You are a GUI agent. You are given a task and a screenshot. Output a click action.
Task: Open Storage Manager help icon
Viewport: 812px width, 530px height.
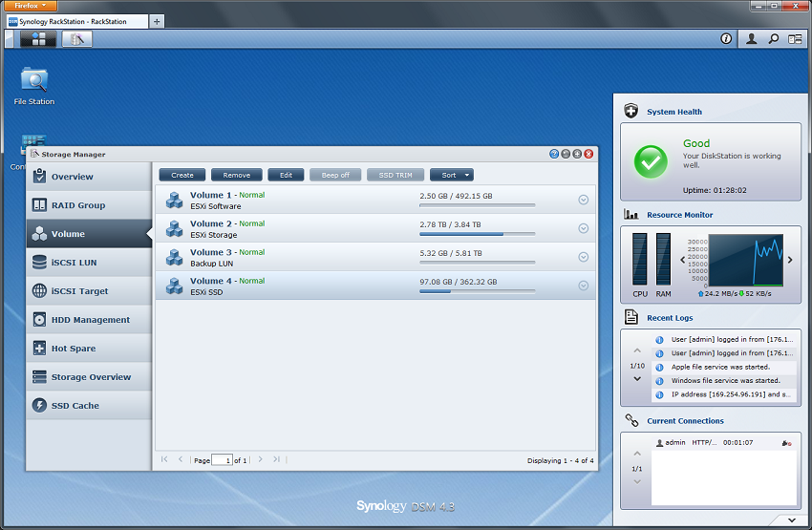pos(554,154)
